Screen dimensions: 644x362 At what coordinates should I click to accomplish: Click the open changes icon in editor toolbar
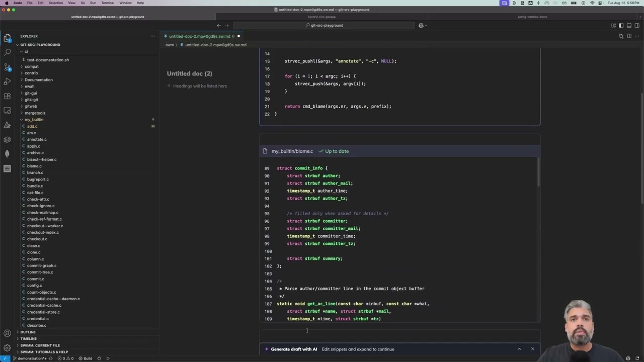621,36
